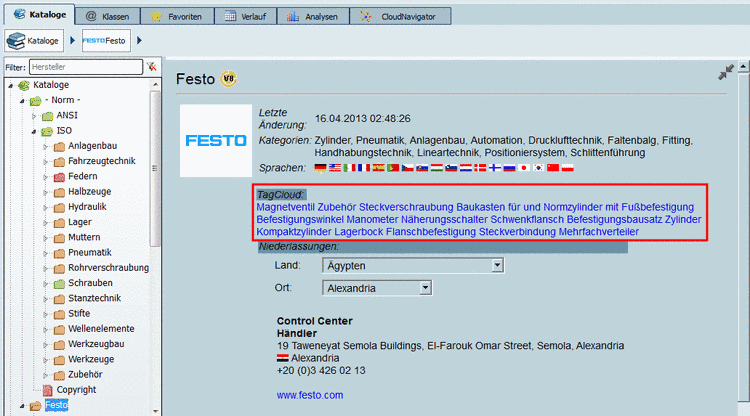Click the Steckverschraubung tag link

(406, 207)
